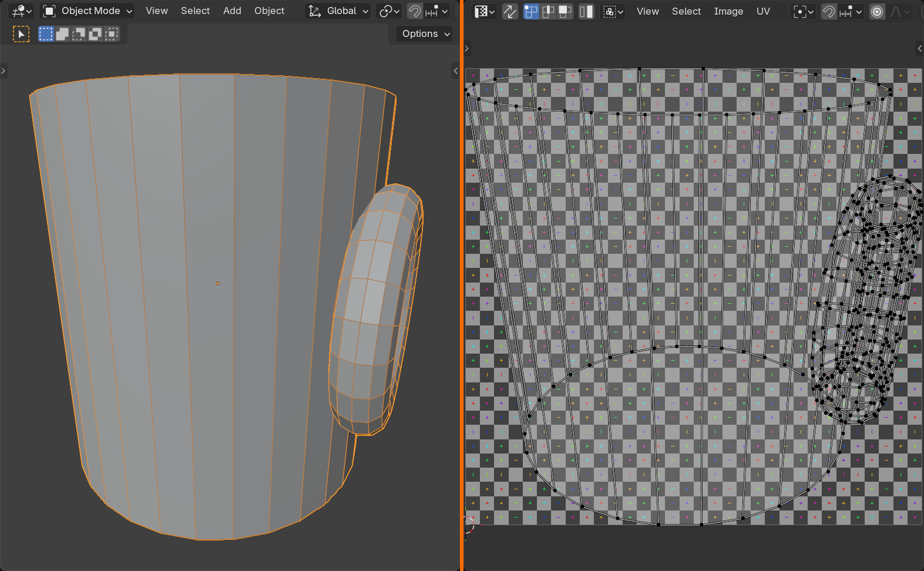Image resolution: width=924 pixels, height=571 pixels.
Task: Expand the 3D viewport right sidebar arrow
Action: click(x=455, y=71)
